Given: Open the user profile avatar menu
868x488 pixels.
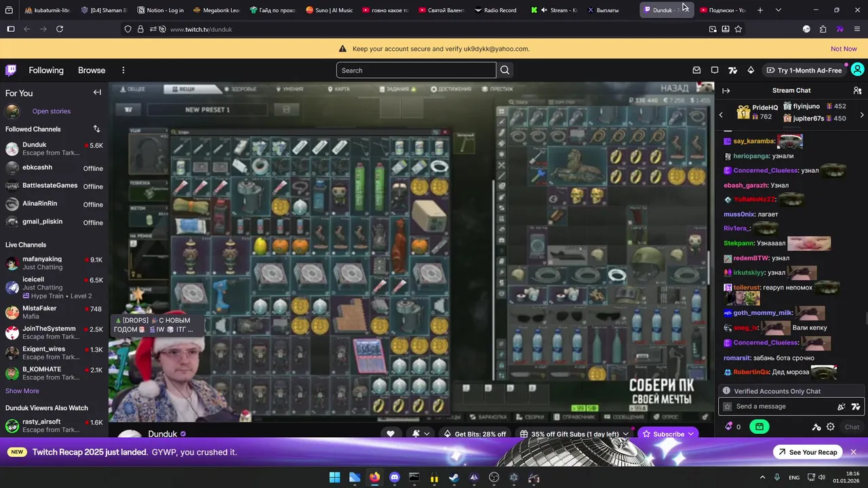Looking at the screenshot, I should pyautogui.click(x=857, y=70).
